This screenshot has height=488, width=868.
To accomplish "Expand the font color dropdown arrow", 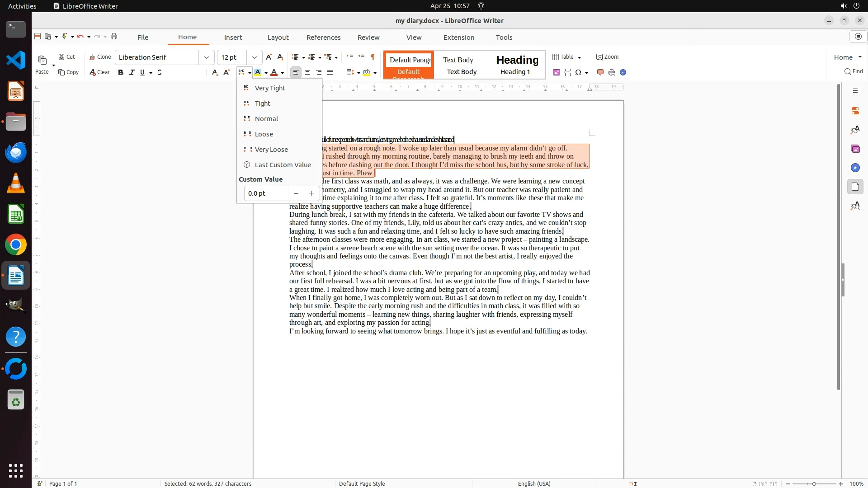I will point(282,73).
